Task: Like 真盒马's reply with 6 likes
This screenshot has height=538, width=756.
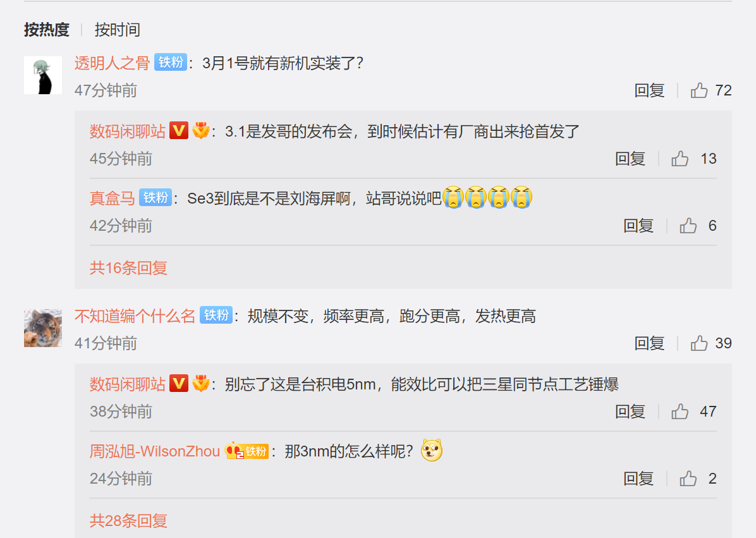Action: pos(688,226)
